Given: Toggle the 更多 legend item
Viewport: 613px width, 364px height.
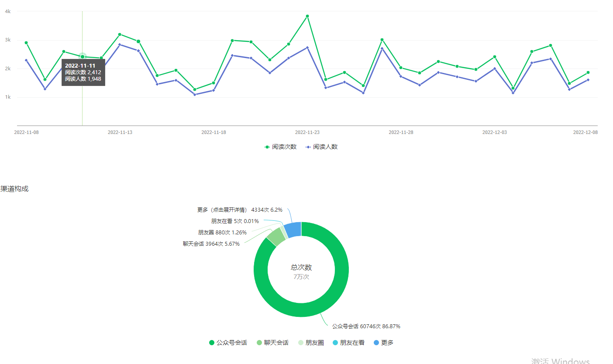Looking at the screenshot, I should tap(384, 343).
